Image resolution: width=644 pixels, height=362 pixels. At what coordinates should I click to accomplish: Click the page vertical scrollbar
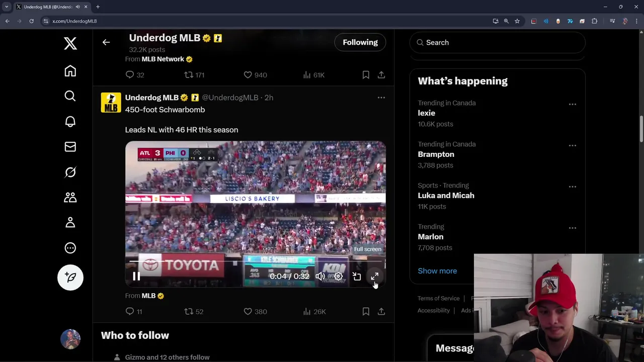[641, 130]
